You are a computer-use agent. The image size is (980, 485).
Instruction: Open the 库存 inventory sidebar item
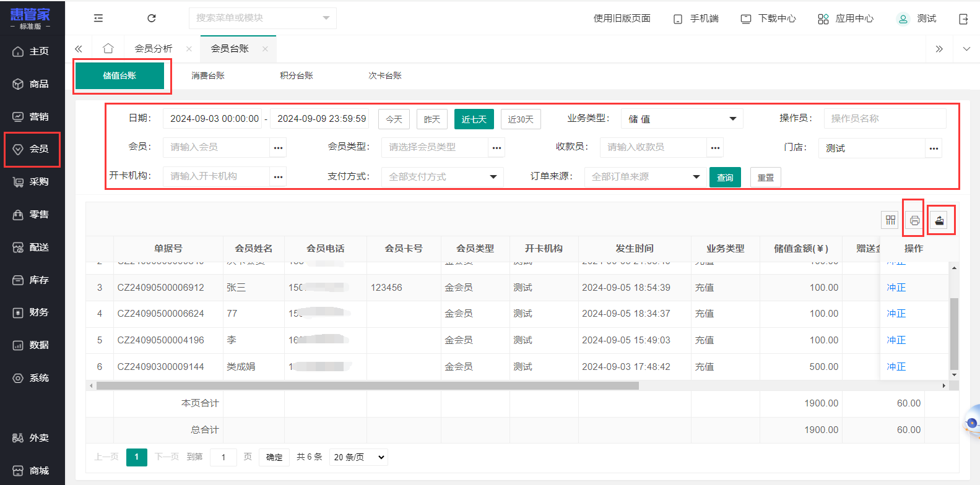click(x=32, y=280)
